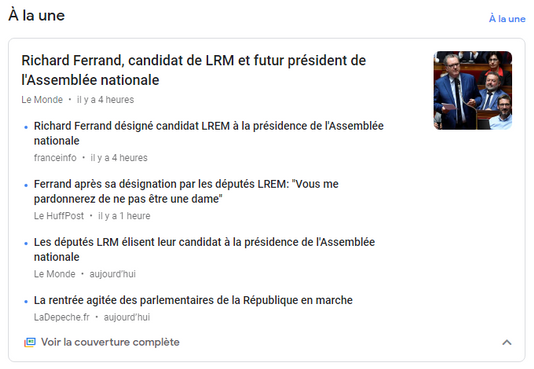This screenshot has height=369, width=534.
Task: Open Le Monde article on députés LRM élisent
Action: click(204, 250)
